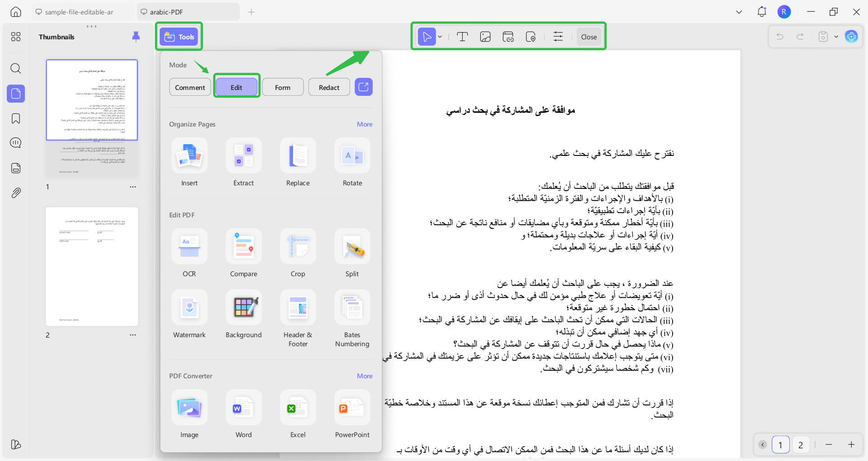Close the edit toolbar
This screenshot has height=461, width=868.
point(589,37)
